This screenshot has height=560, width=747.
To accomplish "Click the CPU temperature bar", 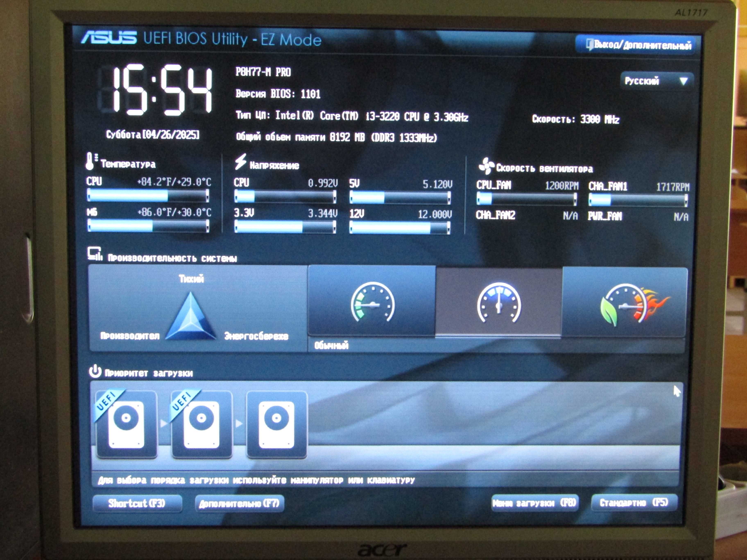I will [x=148, y=196].
